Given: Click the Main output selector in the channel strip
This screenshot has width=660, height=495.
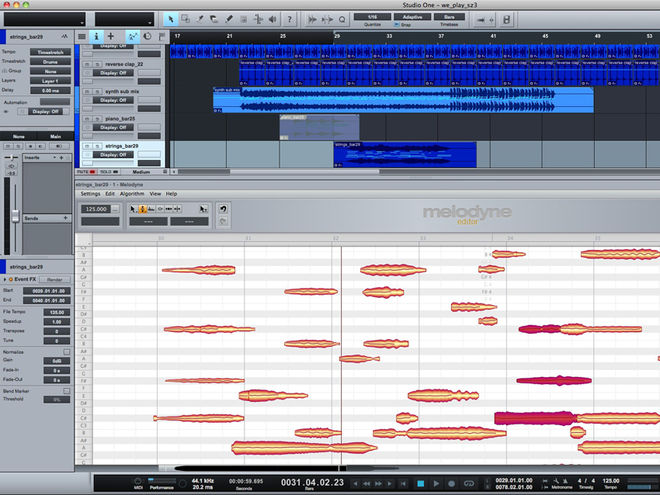Looking at the screenshot, I should (x=56, y=136).
